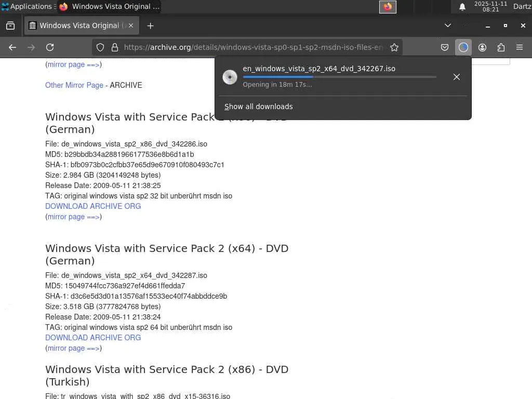
Task: Open the Extensions puzzle icon
Action: (x=501, y=47)
